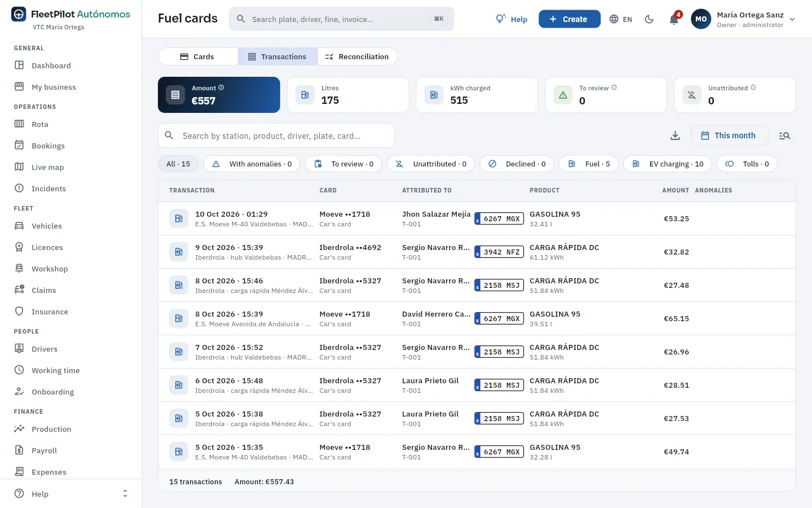Filter by Unattributed · 0 chip
This screenshot has width=812, height=508.
pyautogui.click(x=431, y=164)
